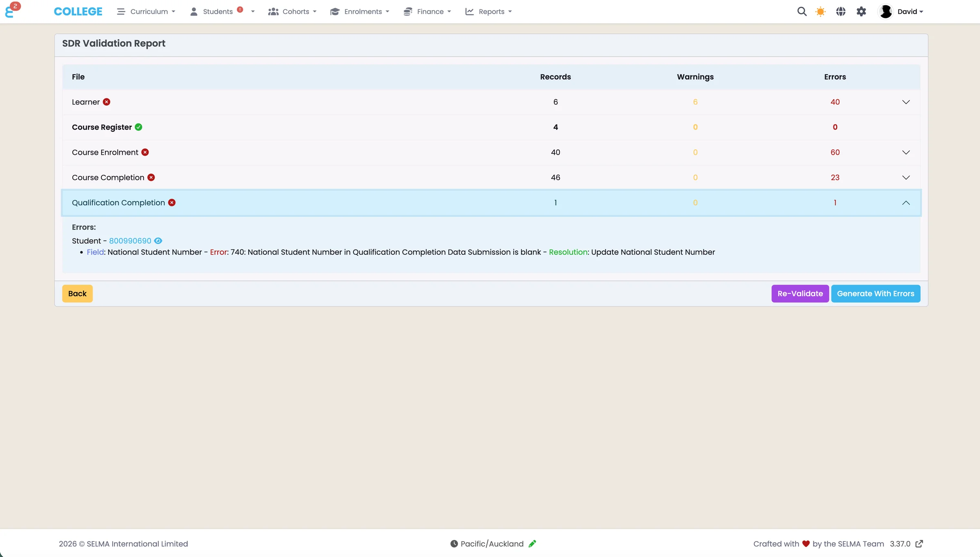The height and width of the screenshot is (557, 980).
Task: Click the red error icon next to Learner
Action: pyautogui.click(x=107, y=102)
